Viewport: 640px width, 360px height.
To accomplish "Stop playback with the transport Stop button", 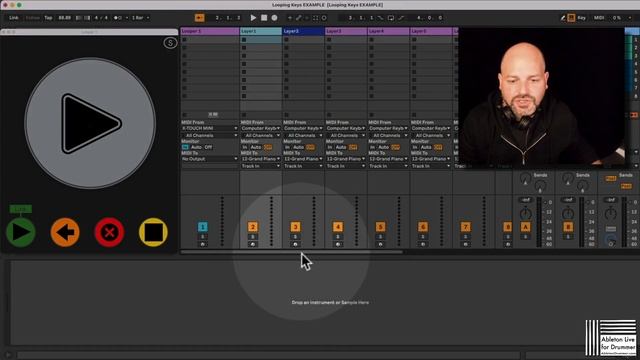I will [x=264, y=18].
